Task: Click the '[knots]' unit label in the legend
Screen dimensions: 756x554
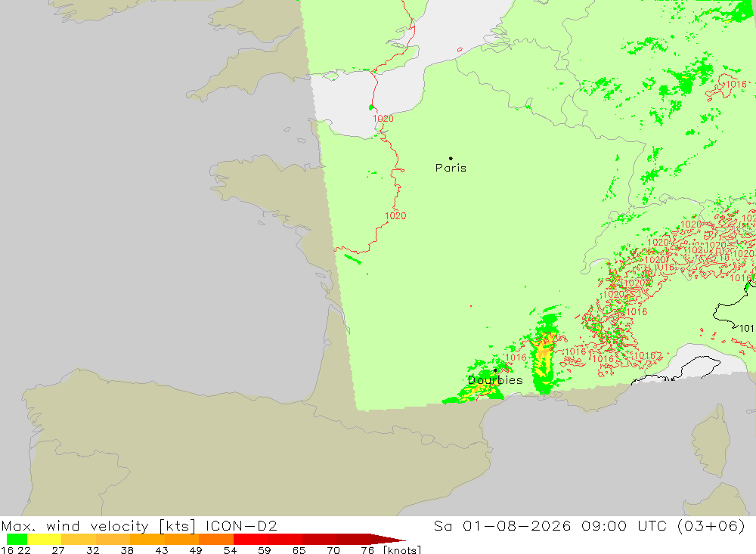Action: coord(401,550)
